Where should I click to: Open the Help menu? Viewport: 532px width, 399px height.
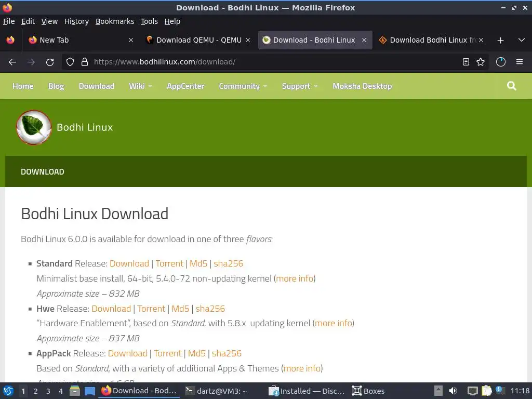click(172, 21)
